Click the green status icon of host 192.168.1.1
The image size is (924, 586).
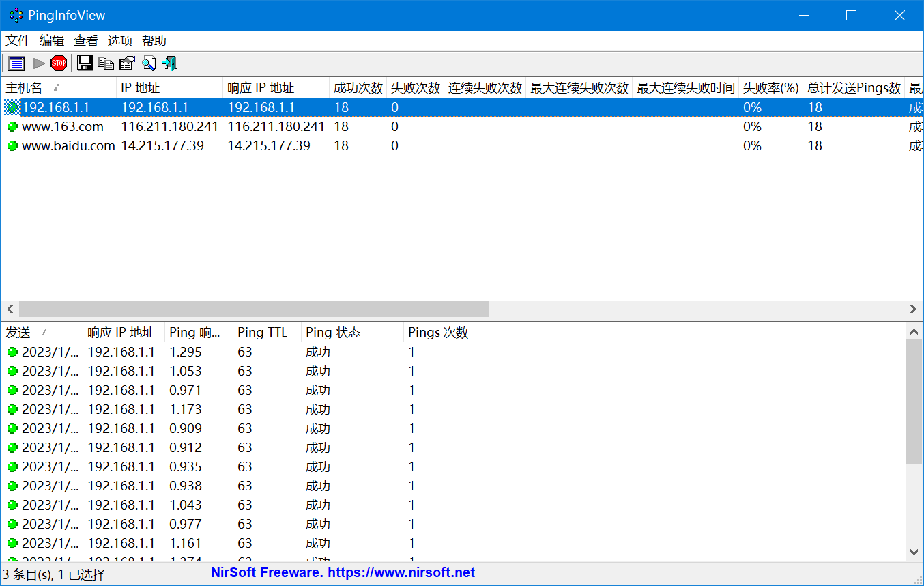coord(12,107)
